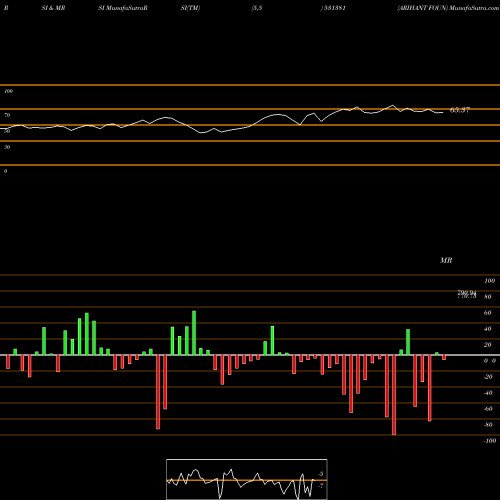
Task: Click the MR right axis label -20
Action: pyautogui.click(x=488, y=377)
